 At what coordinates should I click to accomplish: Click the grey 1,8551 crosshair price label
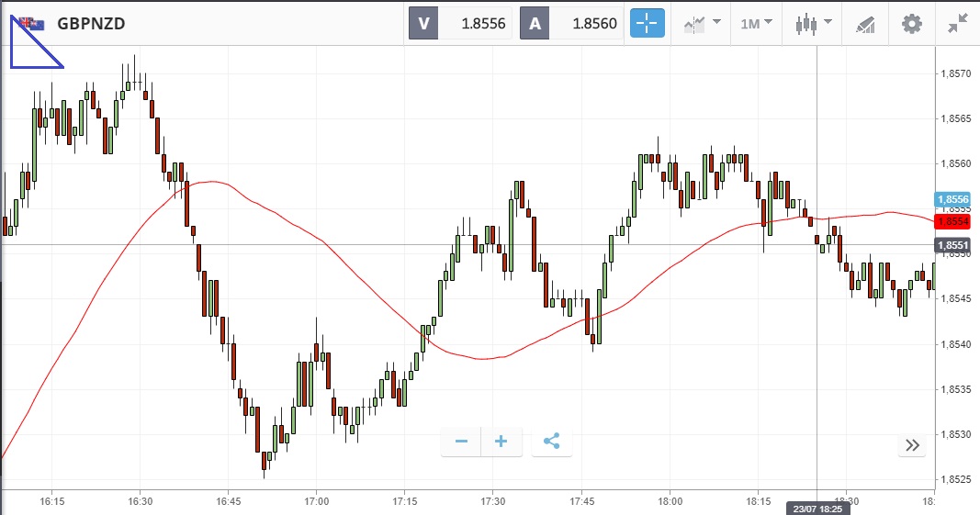click(x=952, y=245)
